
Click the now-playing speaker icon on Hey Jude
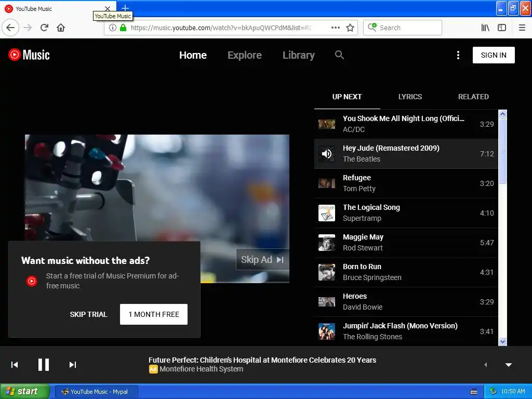pyautogui.click(x=327, y=154)
